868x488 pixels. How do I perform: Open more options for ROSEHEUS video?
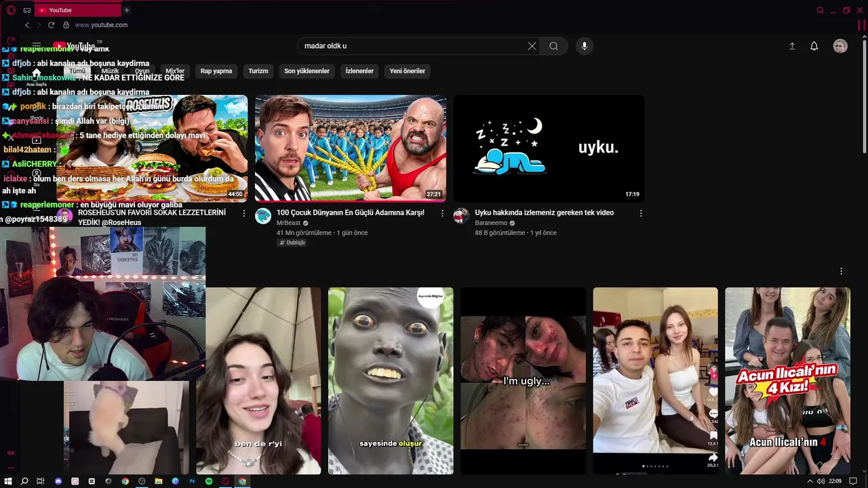[x=244, y=213]
